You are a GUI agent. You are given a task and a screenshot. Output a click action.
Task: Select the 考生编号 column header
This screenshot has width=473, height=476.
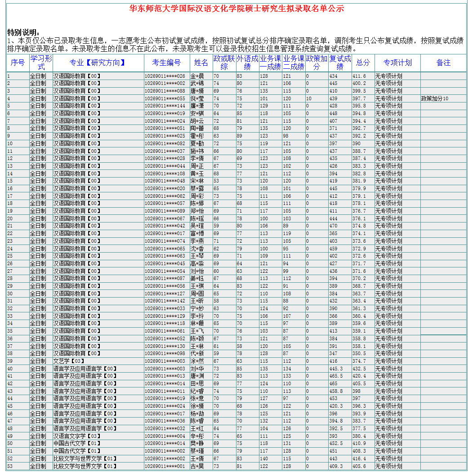[166, 63]
